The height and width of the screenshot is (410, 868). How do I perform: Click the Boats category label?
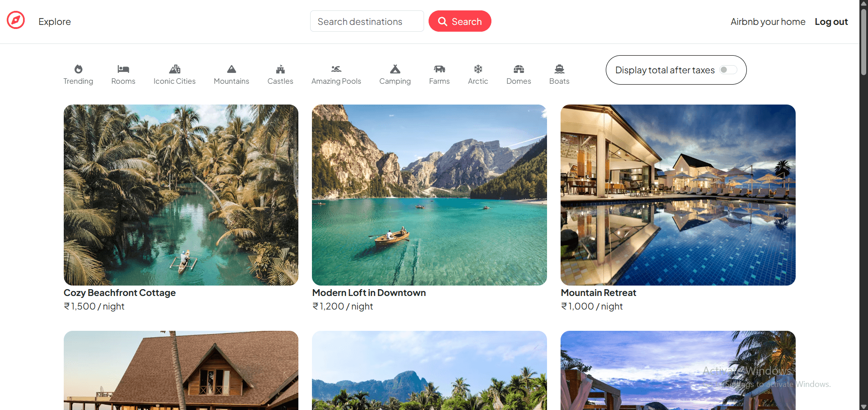559,81
